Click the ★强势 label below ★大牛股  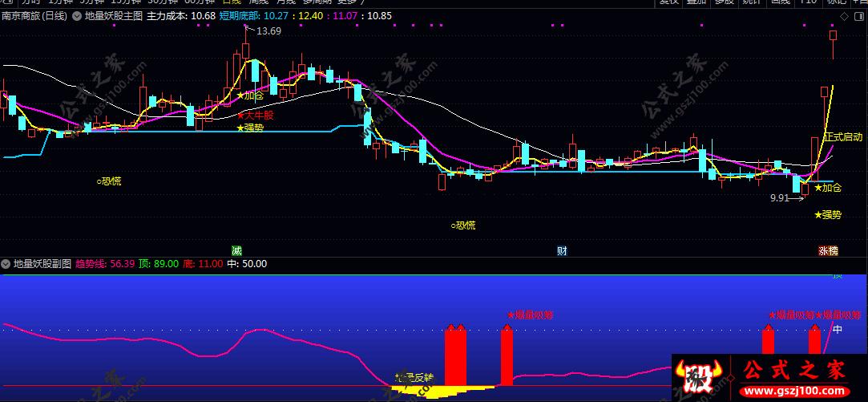[x=250, y=128]
